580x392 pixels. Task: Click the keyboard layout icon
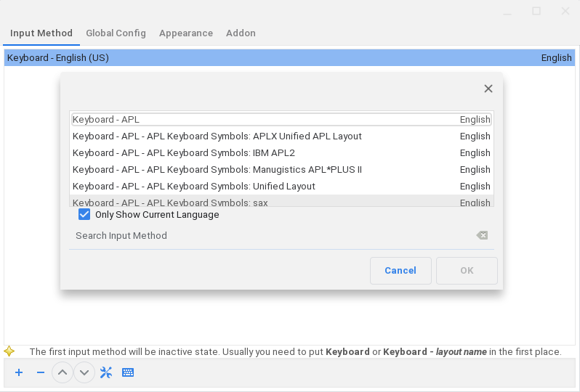point(128,372)
